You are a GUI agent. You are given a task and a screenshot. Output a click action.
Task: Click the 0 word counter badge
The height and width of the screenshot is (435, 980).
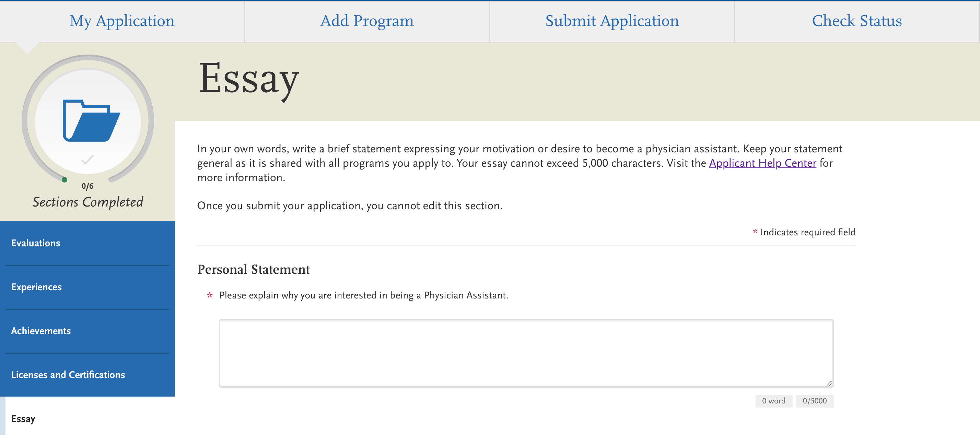(773, 401)
